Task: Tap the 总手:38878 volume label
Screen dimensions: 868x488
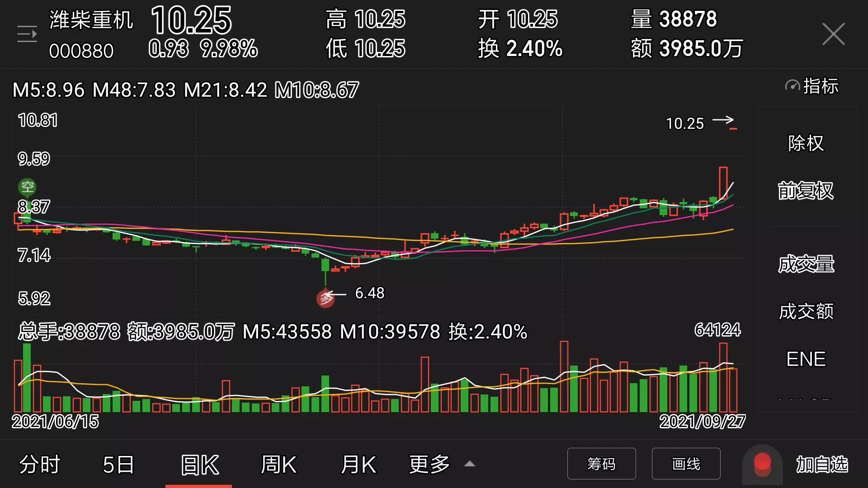Action: pos(70,332)
